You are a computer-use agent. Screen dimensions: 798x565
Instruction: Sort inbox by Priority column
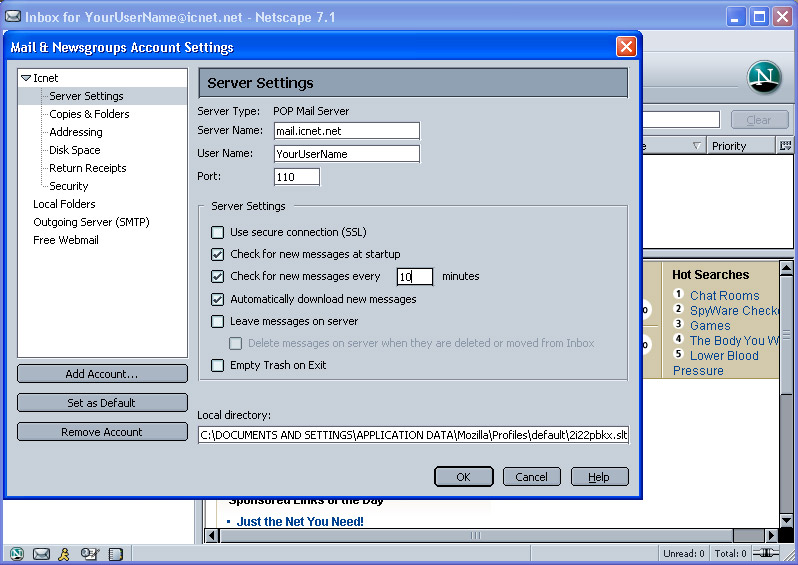click(741, 146)
